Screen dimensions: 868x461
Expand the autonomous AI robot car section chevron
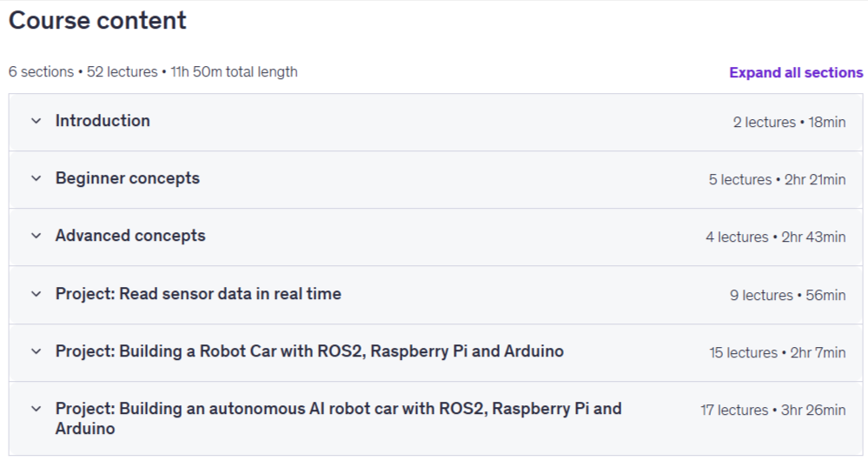click(36, 409)
